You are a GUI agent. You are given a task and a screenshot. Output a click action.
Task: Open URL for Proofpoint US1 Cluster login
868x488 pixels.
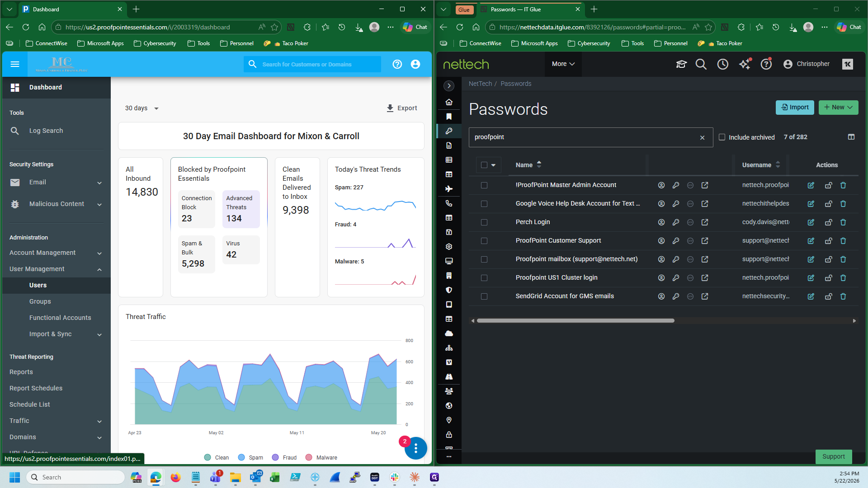(x=705, y=278)
